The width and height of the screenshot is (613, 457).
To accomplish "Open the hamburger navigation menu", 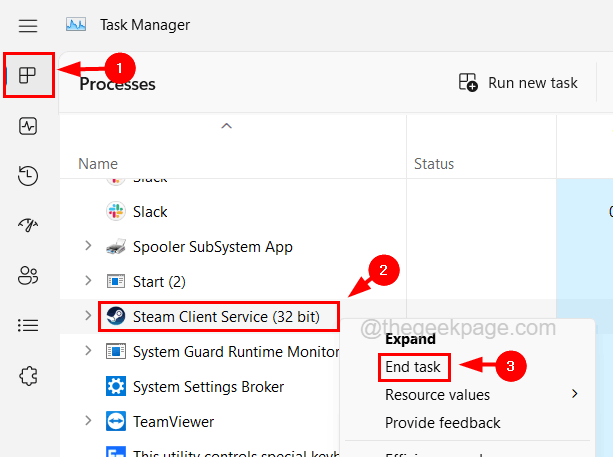I will click(x=28, y=25).
